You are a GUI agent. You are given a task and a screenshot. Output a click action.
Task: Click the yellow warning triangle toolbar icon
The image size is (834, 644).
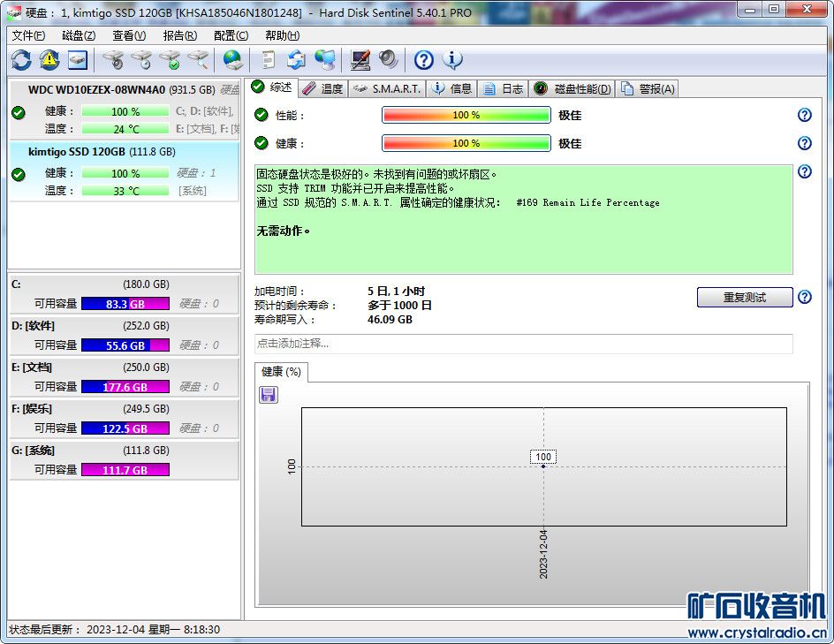[x=49, y=60]
